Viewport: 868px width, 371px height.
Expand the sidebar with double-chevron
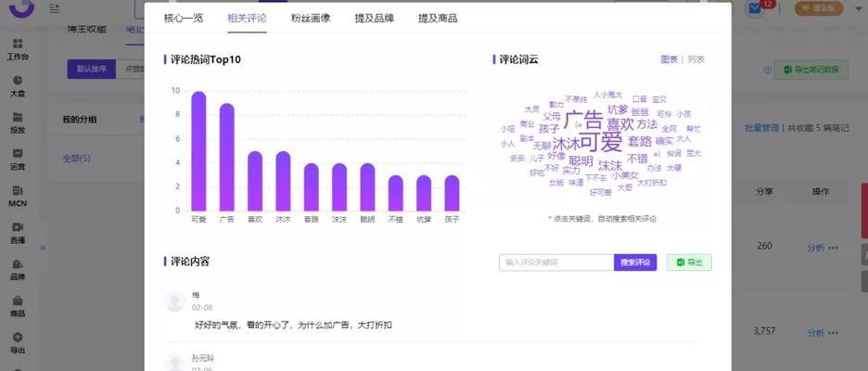coord(43,248)
